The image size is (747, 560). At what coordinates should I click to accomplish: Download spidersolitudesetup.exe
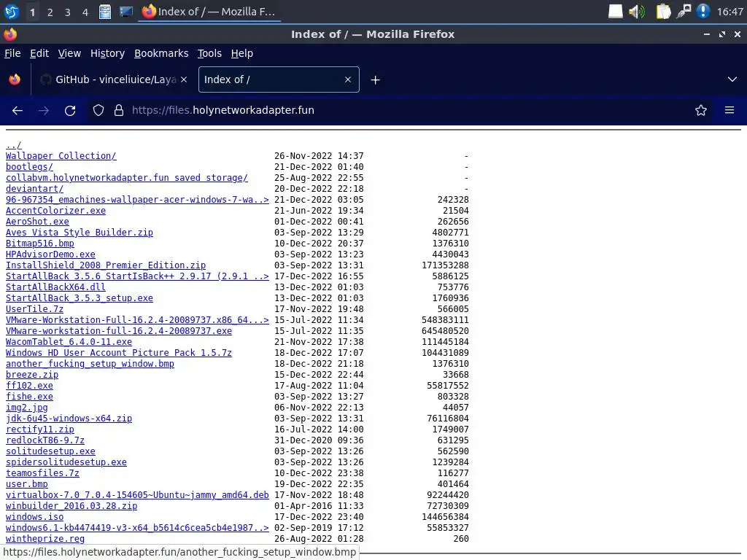coord(66,462)
